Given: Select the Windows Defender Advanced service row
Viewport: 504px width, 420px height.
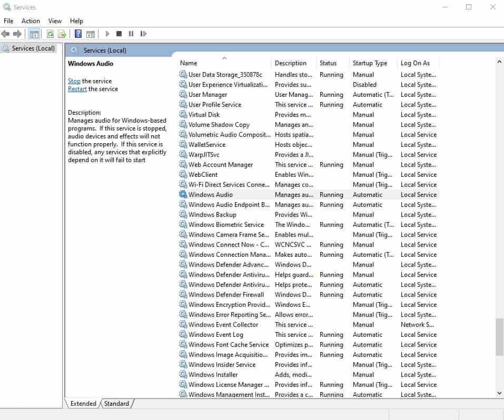Looking at the screenshot, I should click(309, 264).
